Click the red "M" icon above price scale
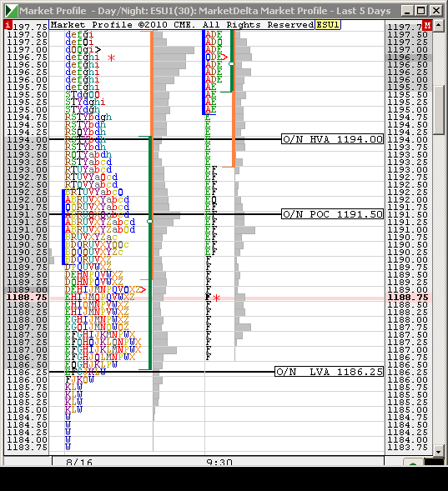The image size is (448, 491). pyautogui.click(x=427, y=25)
